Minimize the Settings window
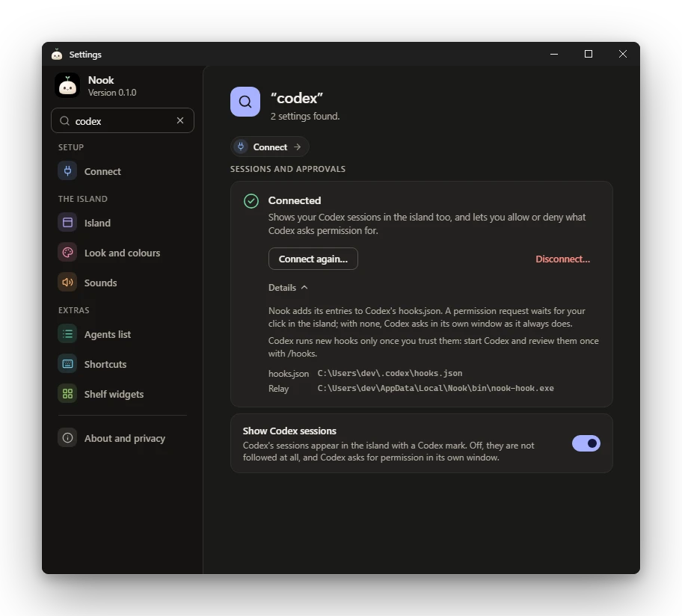 (x=554, y=54)
